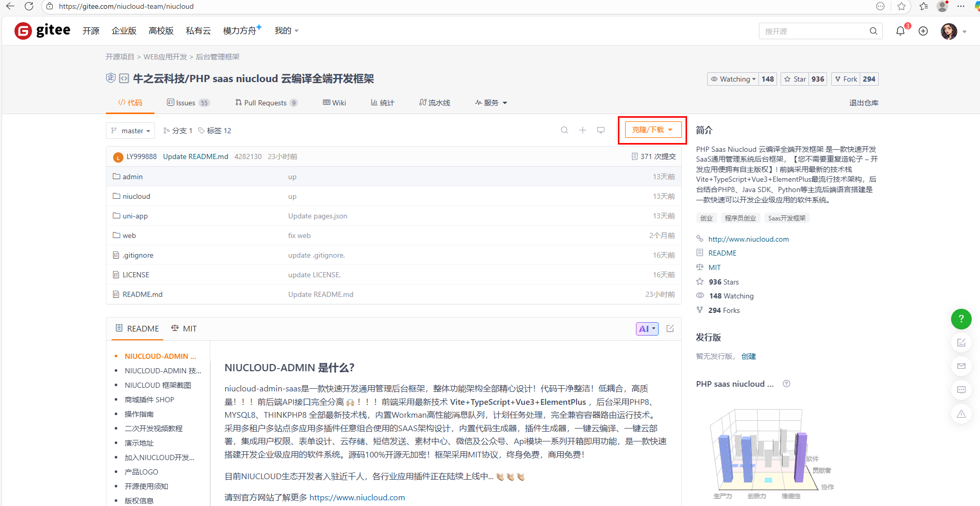The height and width of the screenshot is (506, 980).
Task: Toggle Star on this repository
Action: tap(795, 79)
